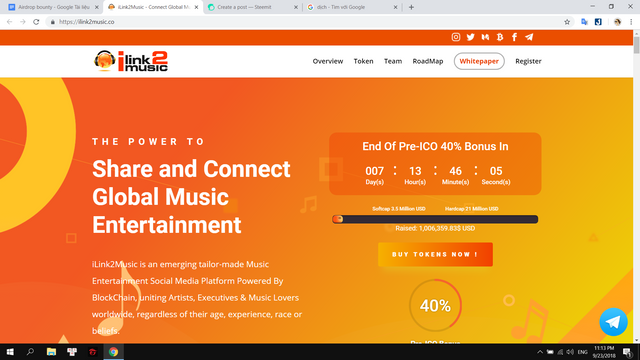Reload the page with refresh icon
Viewport: 640px width, 360px height.
tap(36, 22)
